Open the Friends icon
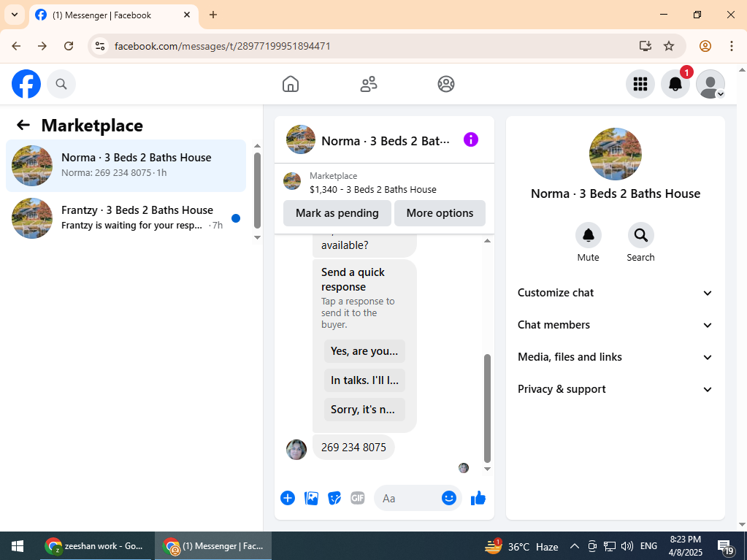The image size is (747, 560). [x=368, y=84]
